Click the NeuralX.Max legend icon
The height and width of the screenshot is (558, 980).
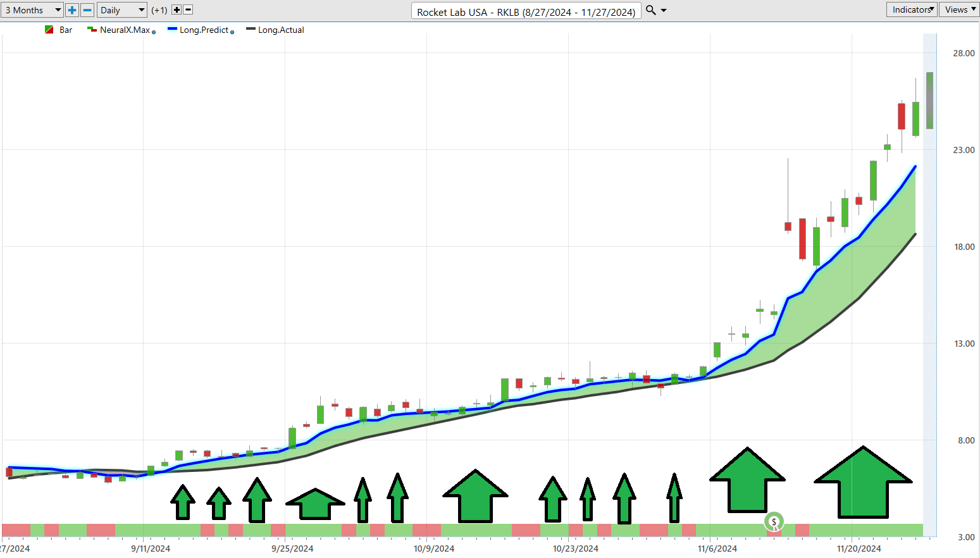92,30
